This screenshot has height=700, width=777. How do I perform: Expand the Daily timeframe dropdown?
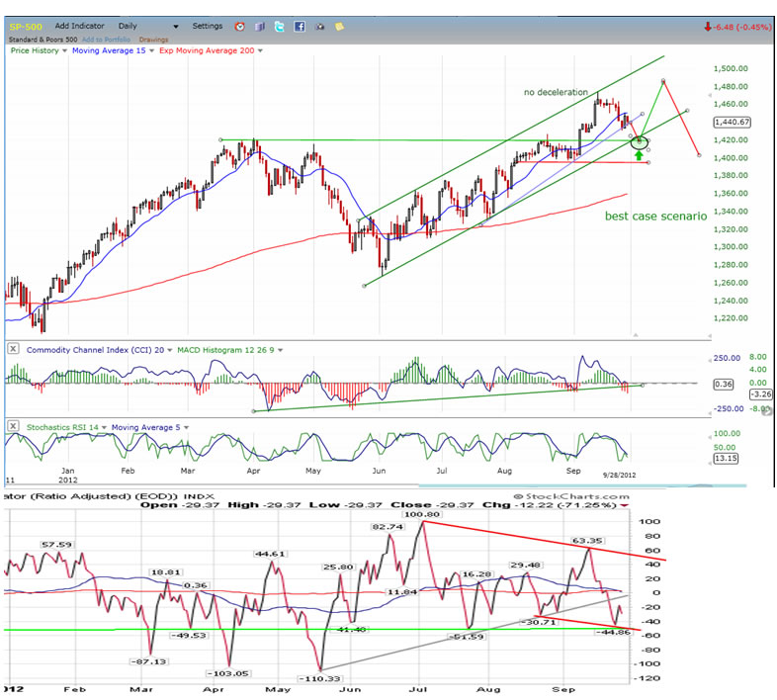point(175,26)
